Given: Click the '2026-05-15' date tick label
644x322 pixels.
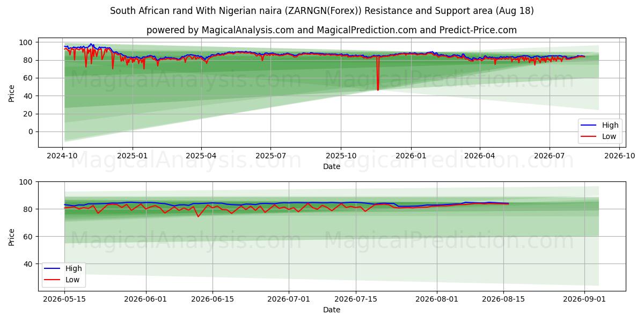Looking at the screenshot, I should (x=64, y=299).
